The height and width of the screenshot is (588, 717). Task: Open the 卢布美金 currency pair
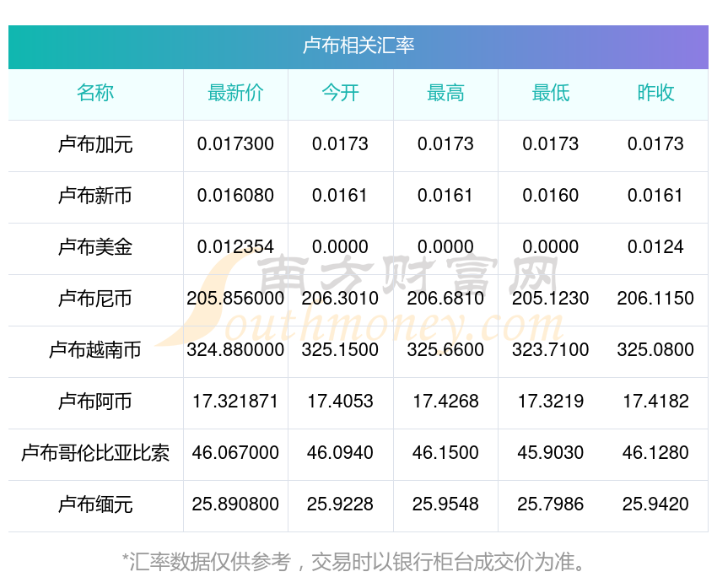[95, 247]
